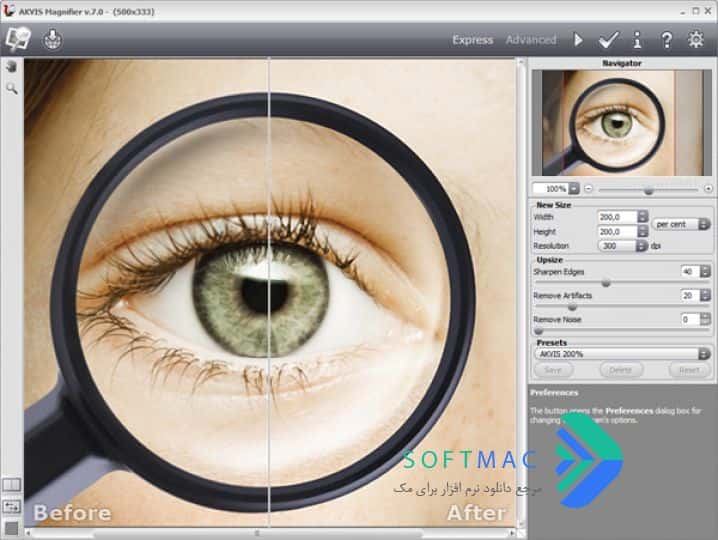This screenshot has width=718, height=540.
Task: Move the Remove Noise slider handle
Action: click(538, 331)
